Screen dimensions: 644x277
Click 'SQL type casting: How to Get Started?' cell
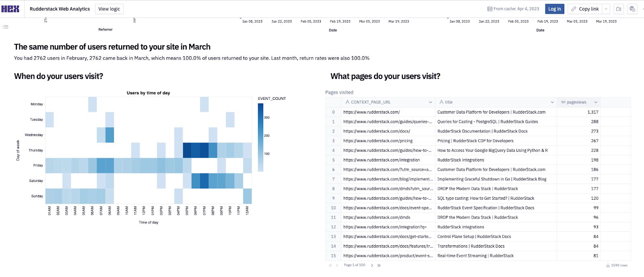496,198
